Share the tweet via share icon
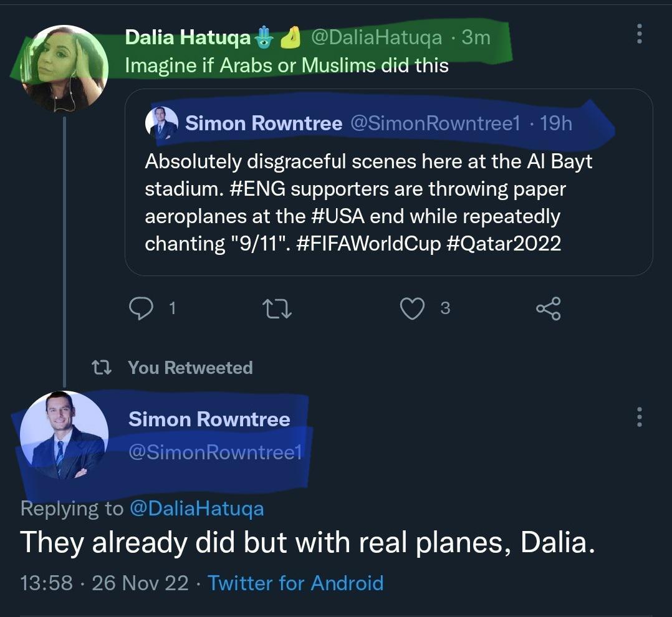Viewport: 672px width, 617px height. click(549, 308)
